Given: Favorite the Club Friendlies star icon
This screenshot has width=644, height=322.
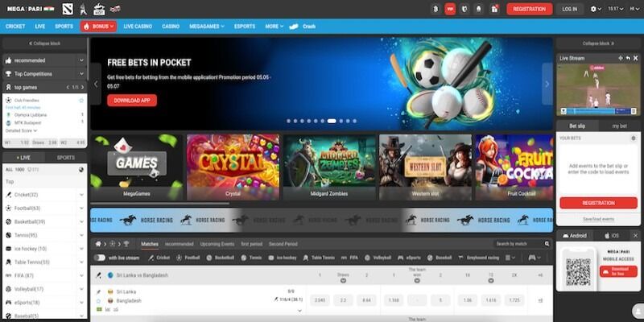Looking at the screenshot, I should [81, 100].
